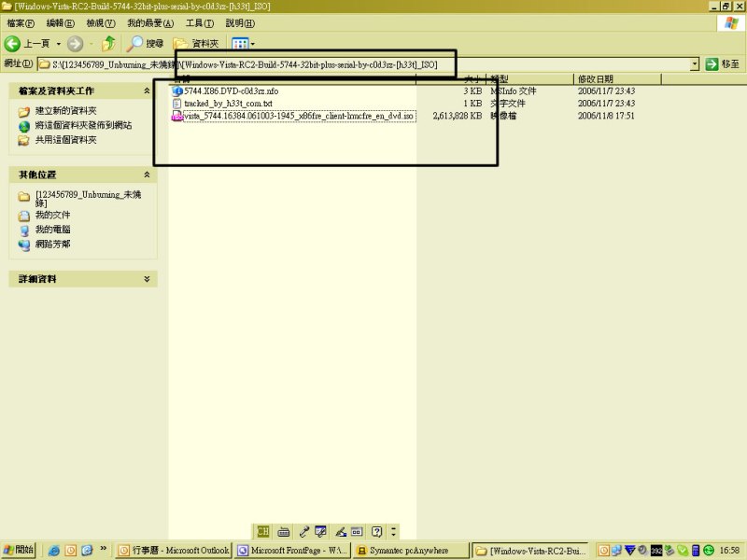Viewport: 747px width, 560px height.
Task: Collapse the 其他位置 panel
Action: pos(147,175)
